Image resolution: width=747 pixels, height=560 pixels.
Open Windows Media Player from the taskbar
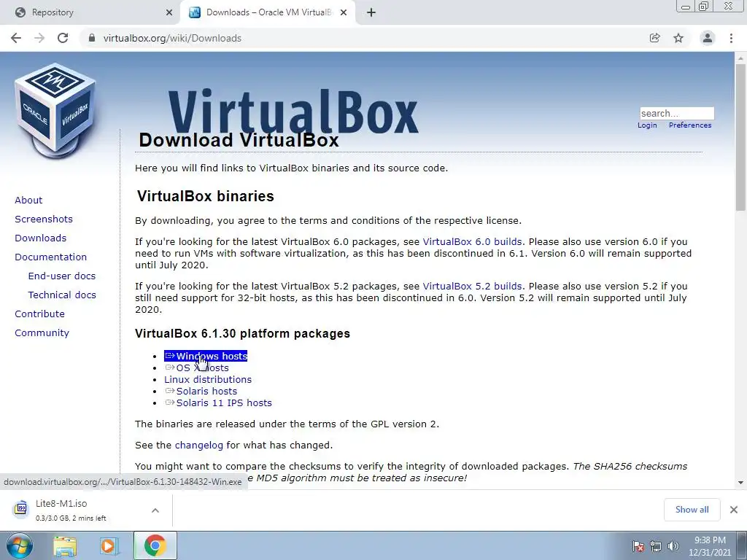pyautogui.click(x=108, y=546)
